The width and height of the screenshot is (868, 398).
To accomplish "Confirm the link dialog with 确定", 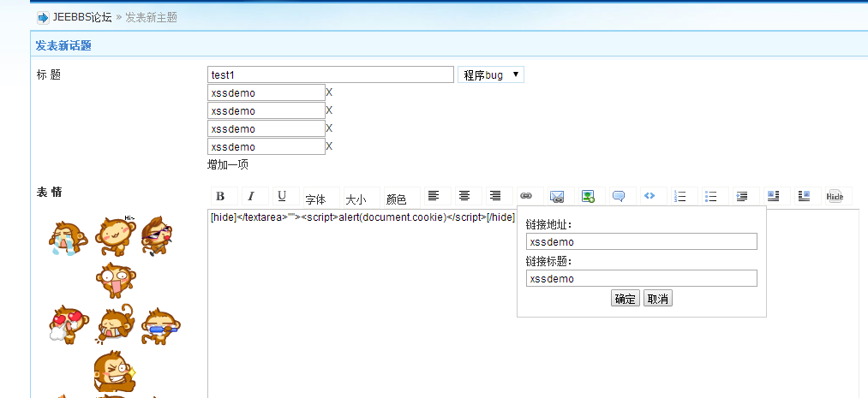I will (626, 299).
